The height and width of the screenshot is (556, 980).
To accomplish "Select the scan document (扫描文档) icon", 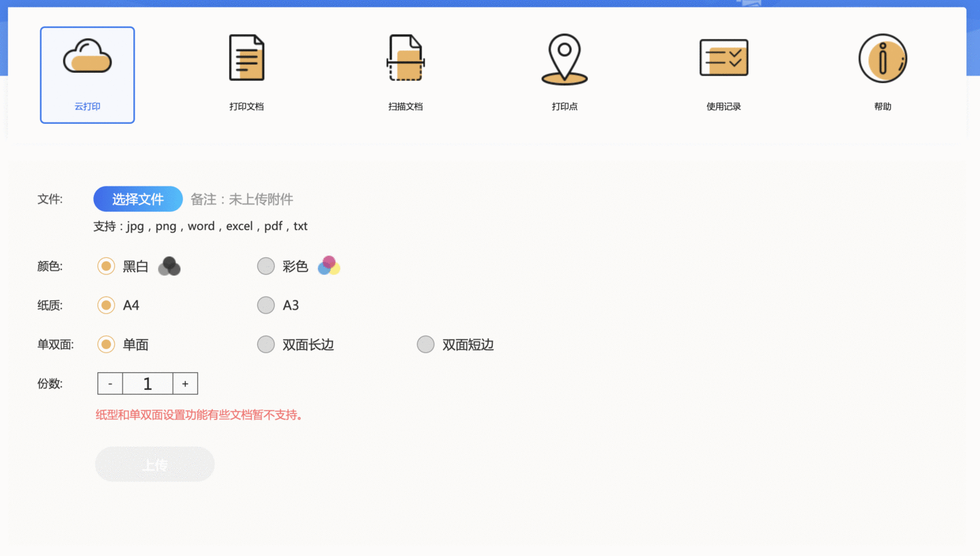I will (x=406, y=58).
